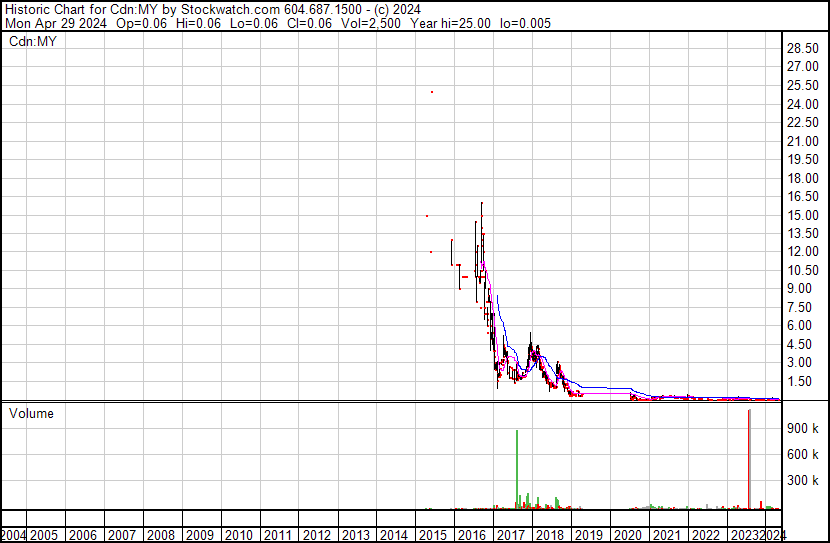Click the 2020 year label on timeline
The width and height of the screenshot is (830, 543).
[x=628, y=535]
